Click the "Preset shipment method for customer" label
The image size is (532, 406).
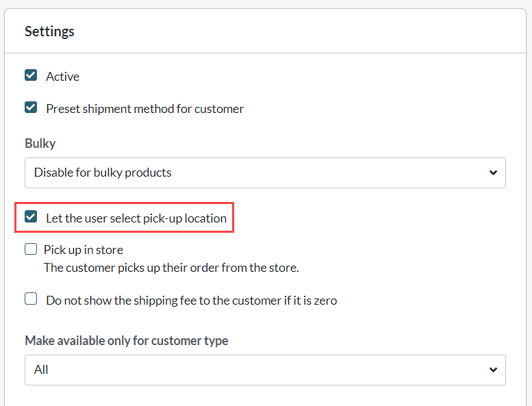coord(144,109)
